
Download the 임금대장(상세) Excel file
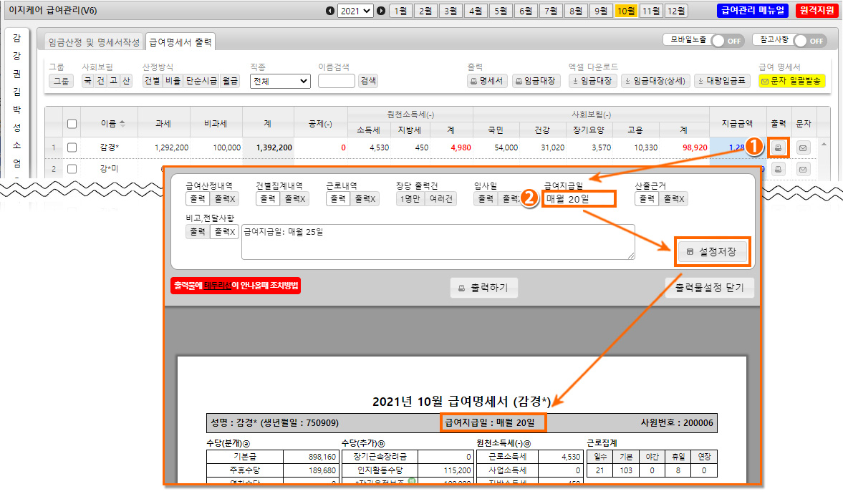tap(655, 81)
